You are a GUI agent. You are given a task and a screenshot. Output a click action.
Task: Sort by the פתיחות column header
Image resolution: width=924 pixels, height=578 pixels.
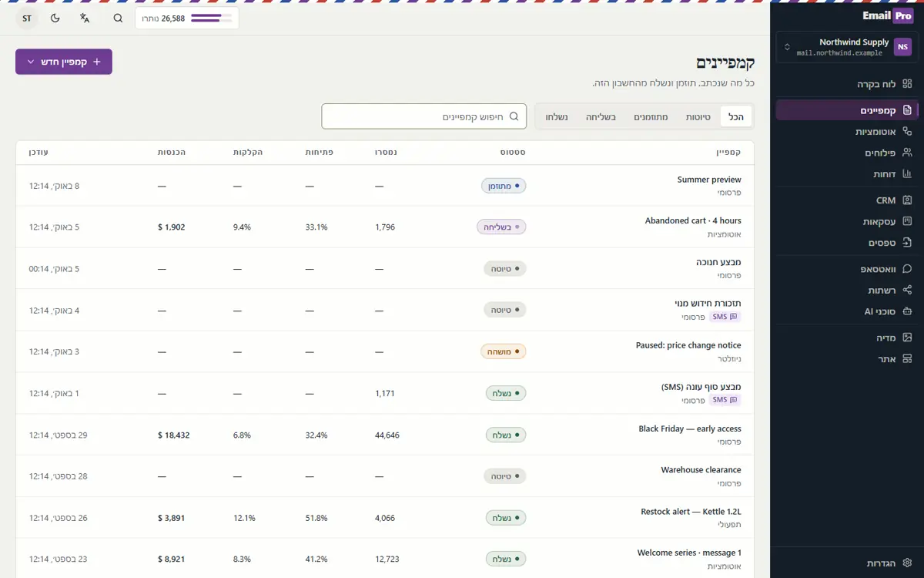coord(319,153)
